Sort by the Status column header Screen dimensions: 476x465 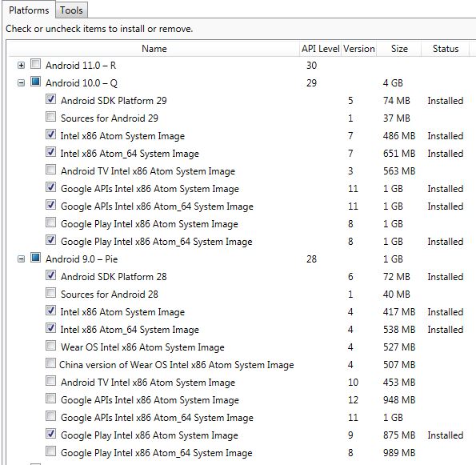pyautogui.click(x=446, y=49)
